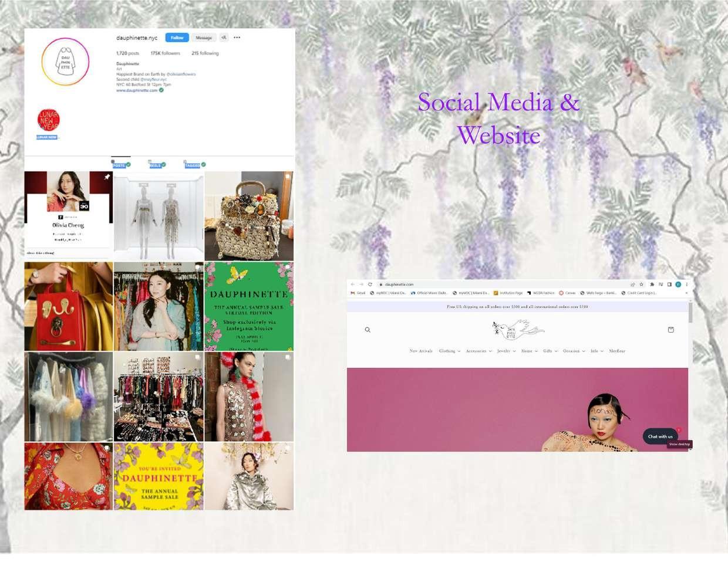Open the WGSN Fashion bookmark

click(541, 293)
